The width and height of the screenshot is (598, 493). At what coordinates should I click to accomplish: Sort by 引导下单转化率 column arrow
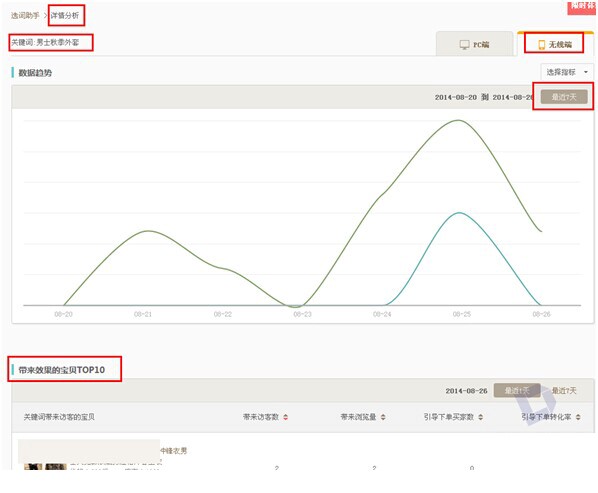(x=578, y=417)
